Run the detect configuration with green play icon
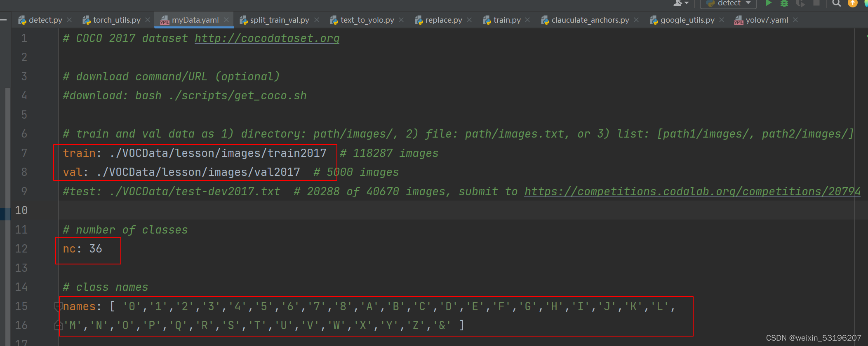Image resolution: width=868 pixels, height=346 pixels. click(768, 3)
